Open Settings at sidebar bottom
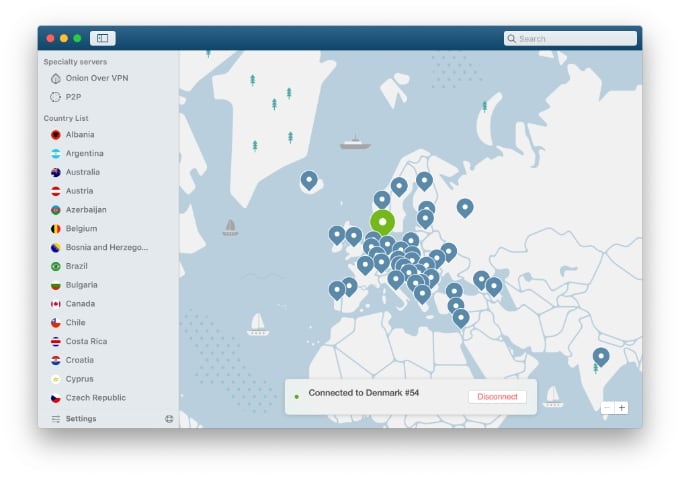680x478 pixels. click(81, 419)
